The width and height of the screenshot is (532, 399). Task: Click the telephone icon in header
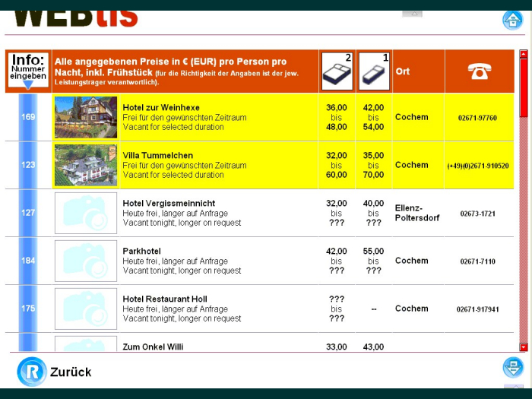[479, 71]
